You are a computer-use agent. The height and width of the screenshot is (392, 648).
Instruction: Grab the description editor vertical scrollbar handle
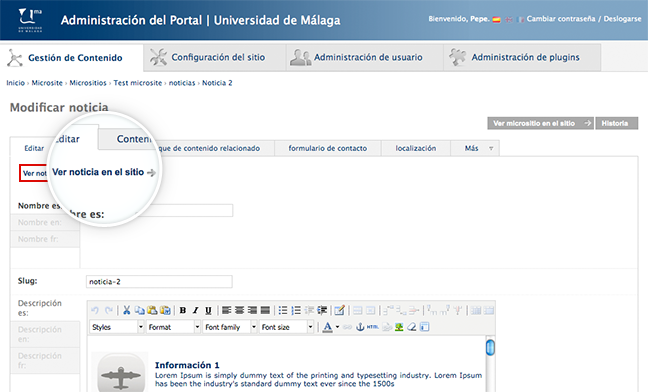point(491,347)
